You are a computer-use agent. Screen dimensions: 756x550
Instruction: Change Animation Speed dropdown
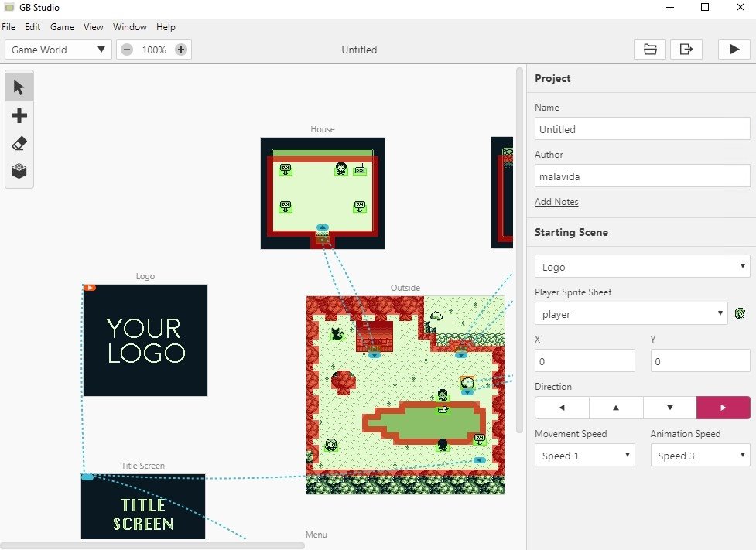[700, 456]
